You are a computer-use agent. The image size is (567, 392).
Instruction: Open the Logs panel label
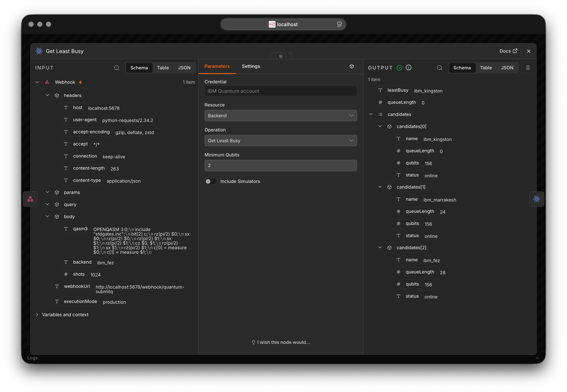(32, 358)
